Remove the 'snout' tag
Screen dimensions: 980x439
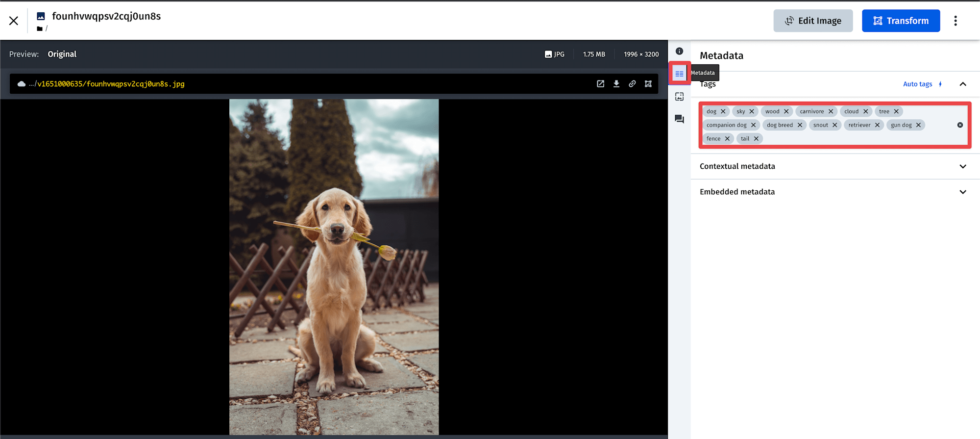pyautogui.click(x=835, y=125)
